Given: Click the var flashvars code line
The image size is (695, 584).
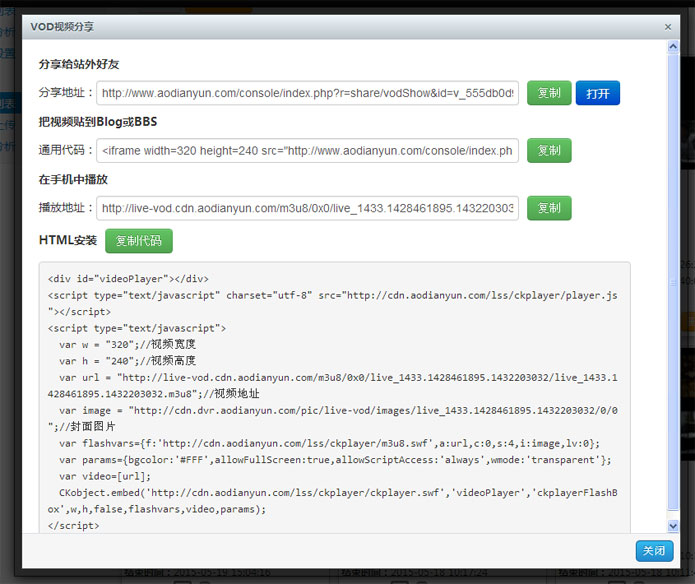Looking at the screenshot, I should 329,444.
